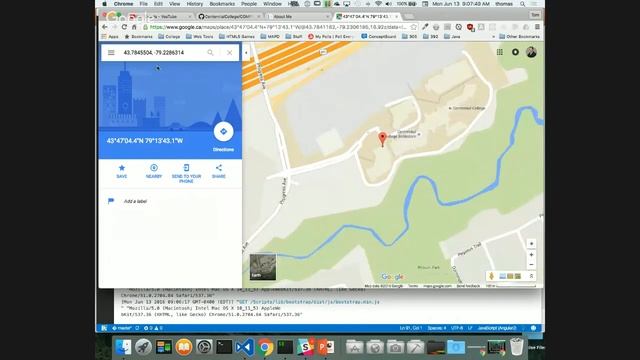Open the Google apps grid icon
This screenshot has width=640, height=360.
(x=500, y=52)
